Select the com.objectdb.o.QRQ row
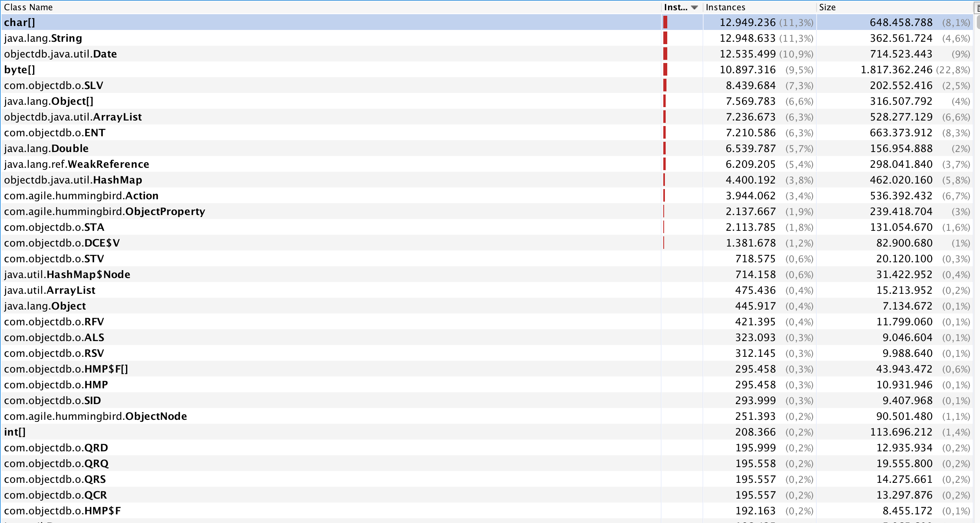 [x=487, y=464]
